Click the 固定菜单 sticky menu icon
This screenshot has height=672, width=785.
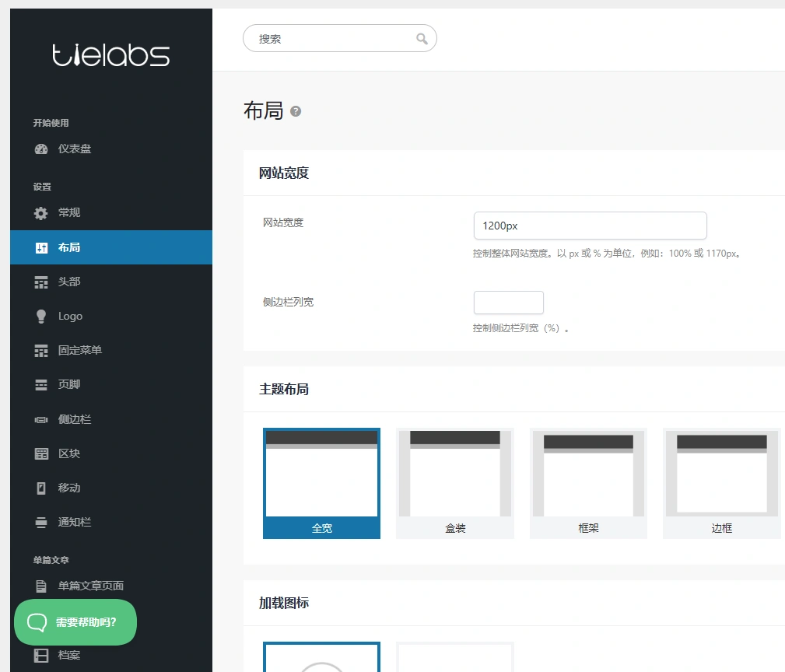pos(40,350)
